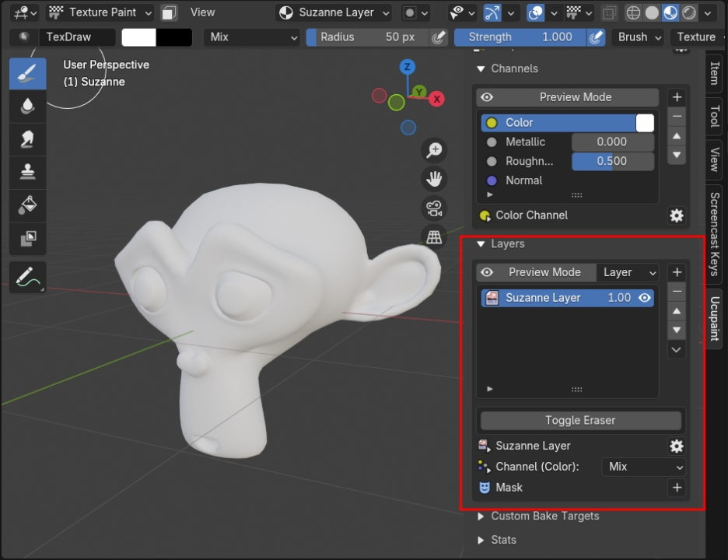This screenshot has width=728, height=560.
Task: Toggle Channels Preview Mode button
Action: pos(567,97)
